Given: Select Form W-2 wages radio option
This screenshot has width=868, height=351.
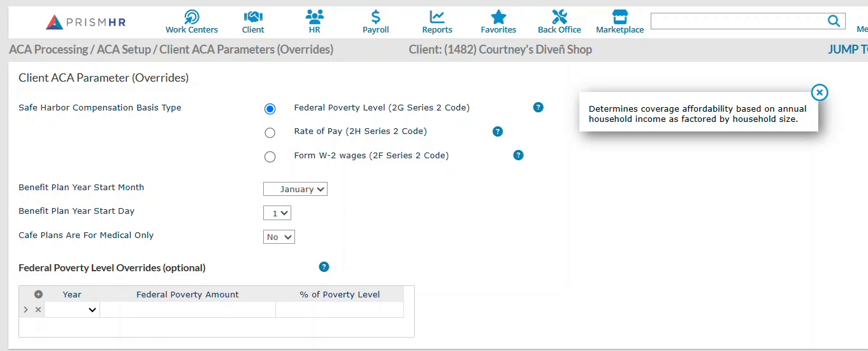Looking at the screenshot, I should coord(270,157).
